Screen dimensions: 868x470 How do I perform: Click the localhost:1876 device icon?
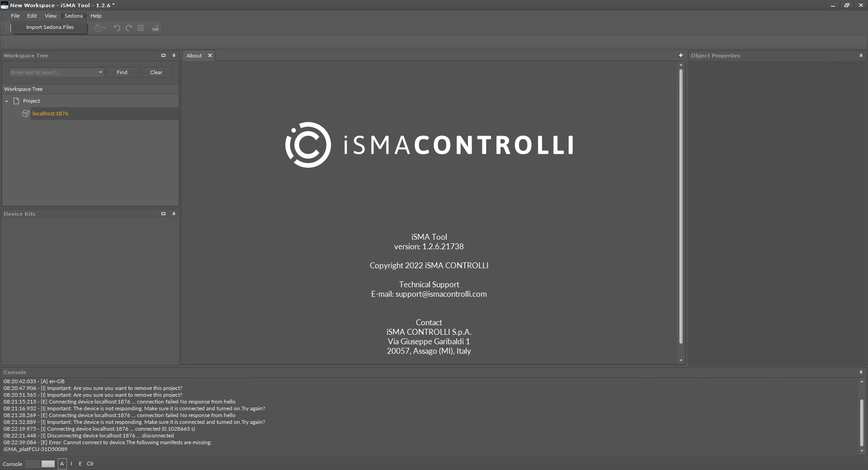click(x=26, y=114)
